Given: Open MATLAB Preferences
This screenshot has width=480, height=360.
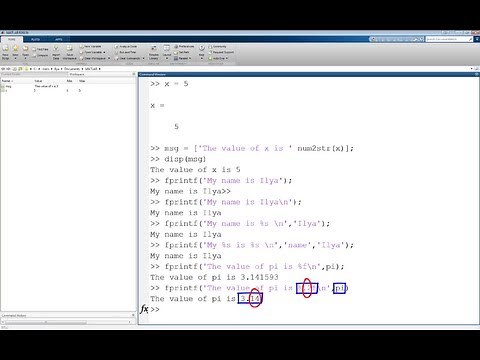Looking at the screenshot, I should coord(184,46).
